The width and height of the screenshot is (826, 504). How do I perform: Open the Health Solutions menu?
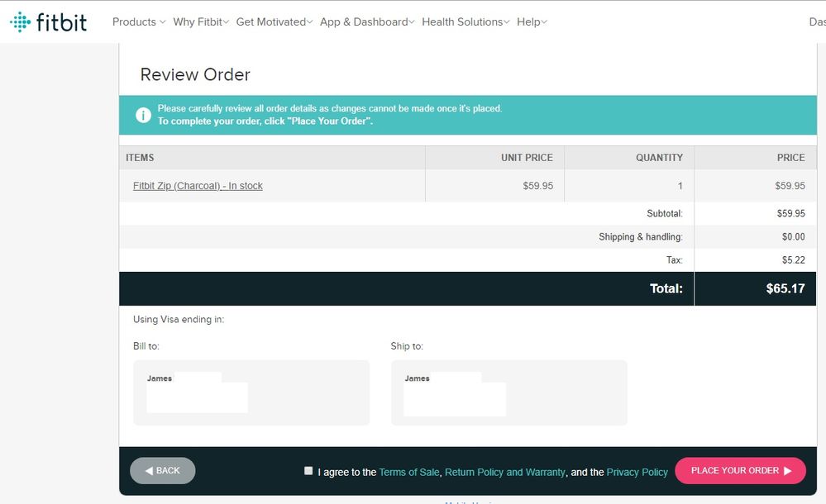tap(462, 22)
